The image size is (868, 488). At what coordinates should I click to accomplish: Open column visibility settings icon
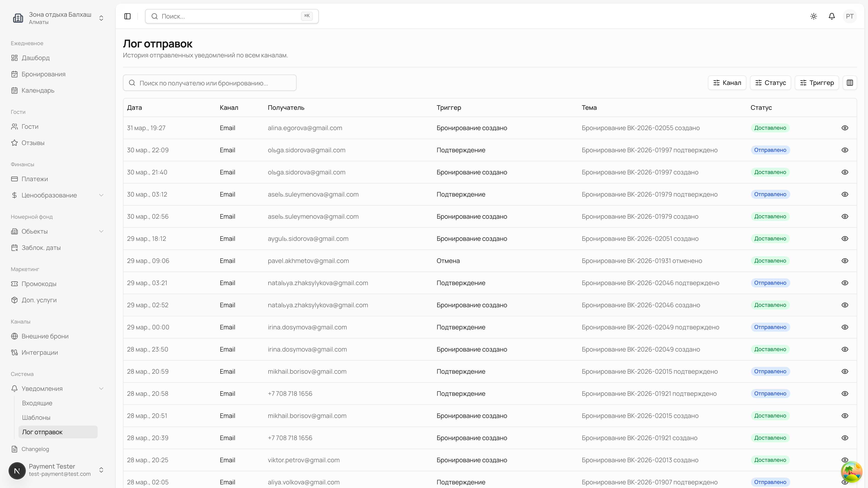coord(850,83)
